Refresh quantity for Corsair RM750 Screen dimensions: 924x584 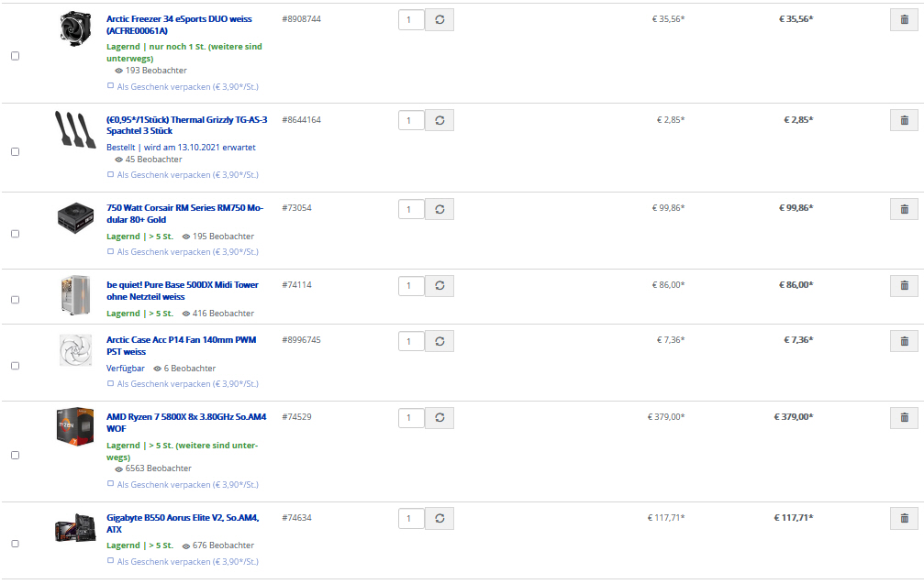pos(440,209)
